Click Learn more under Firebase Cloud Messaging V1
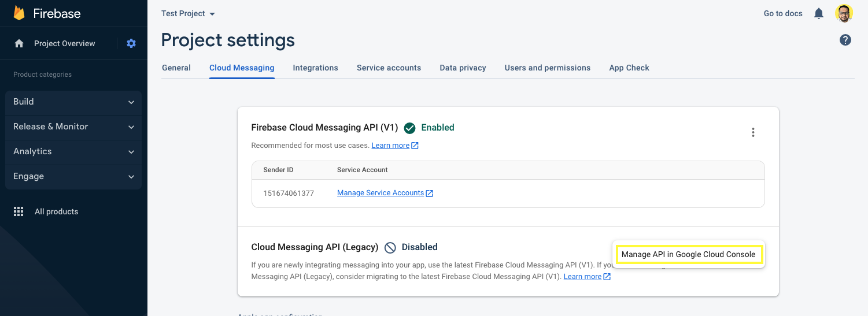The height and width of the screenshot is (316, 868). point(390,146)
